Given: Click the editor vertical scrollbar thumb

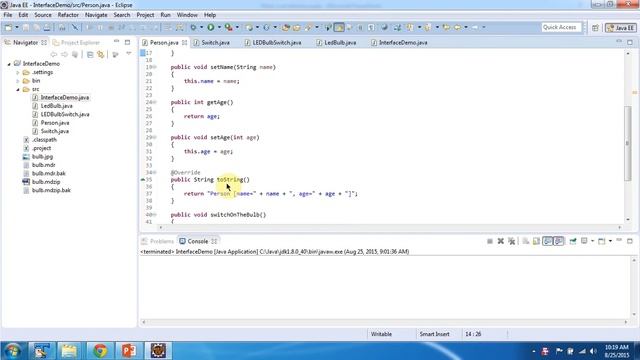Looking at the screenshot, I should [x=628, y=143].
